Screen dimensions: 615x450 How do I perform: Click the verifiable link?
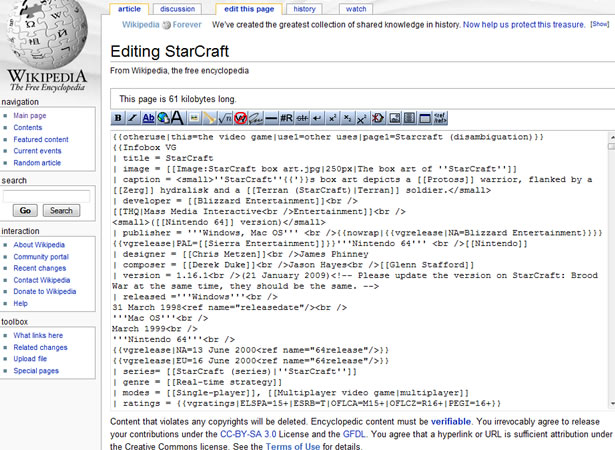[451, 422]
